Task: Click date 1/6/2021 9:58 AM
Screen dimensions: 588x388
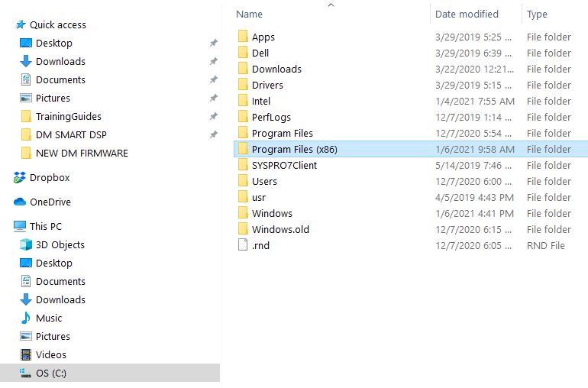Action: pyautogui.click(x=475, y=150)
